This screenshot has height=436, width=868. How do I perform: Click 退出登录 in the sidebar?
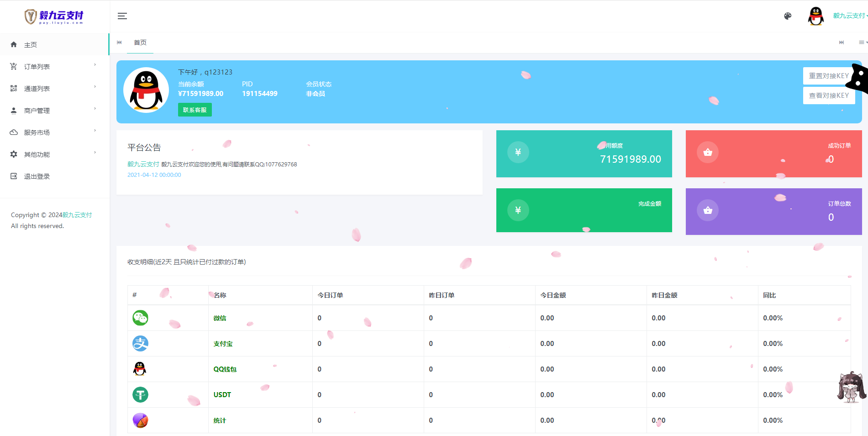point(37,176)
